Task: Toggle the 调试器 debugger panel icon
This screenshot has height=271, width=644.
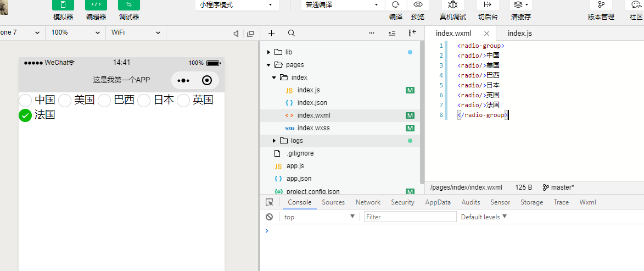Action: click(129, 5)
